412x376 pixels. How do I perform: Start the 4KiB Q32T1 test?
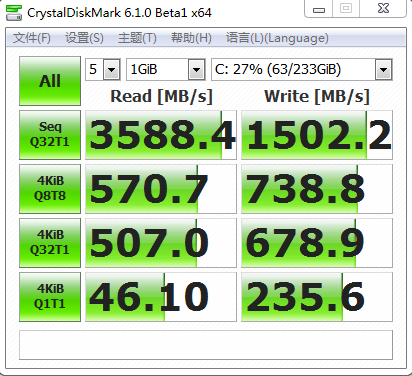point(50,243)
